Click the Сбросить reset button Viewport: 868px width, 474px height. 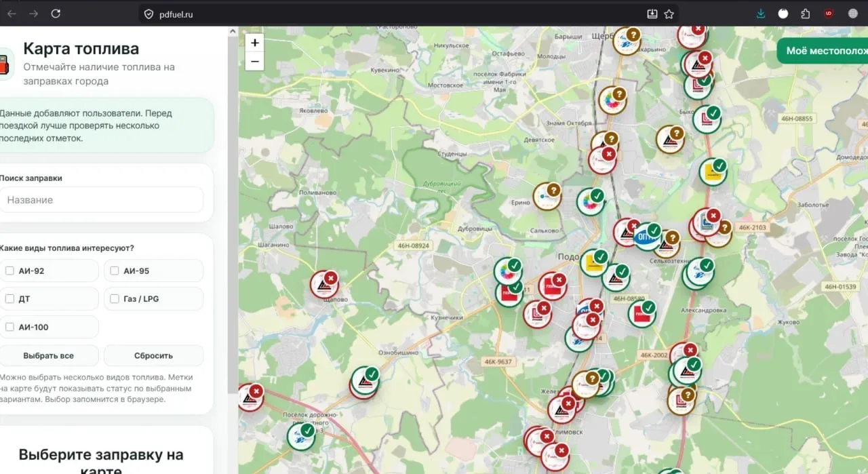tap(153, 355)
